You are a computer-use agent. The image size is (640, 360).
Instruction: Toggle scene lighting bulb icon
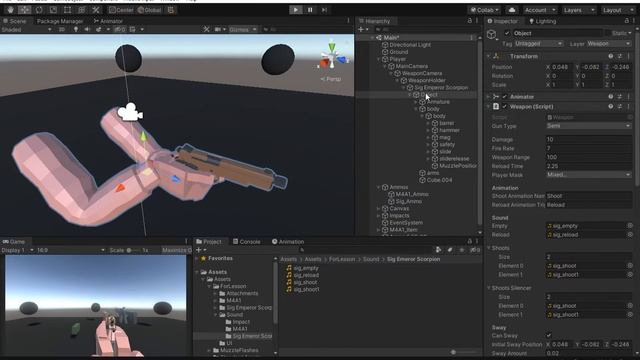(76, 29)
